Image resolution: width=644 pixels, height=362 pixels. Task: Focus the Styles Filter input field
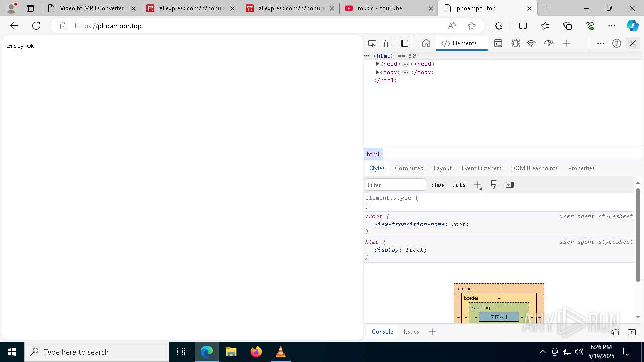pyautogui.click(x=396, y=185)
